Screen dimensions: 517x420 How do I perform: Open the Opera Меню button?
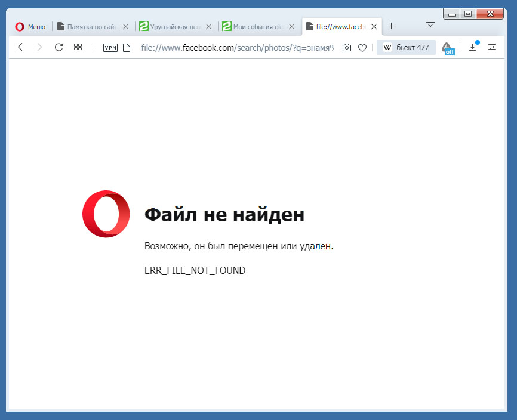30,27
